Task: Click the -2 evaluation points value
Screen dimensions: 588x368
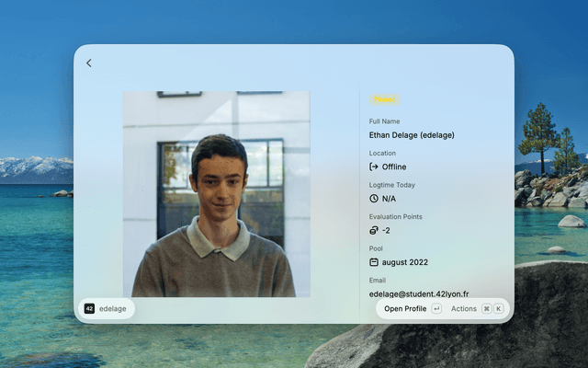Action: pos(386,231)
